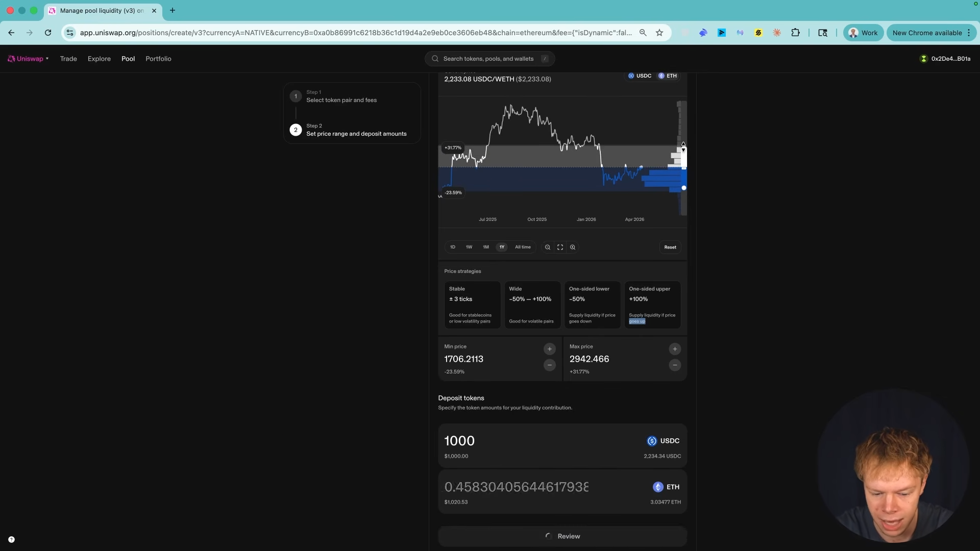Switch price display to ETH

(x=668, y=76)
